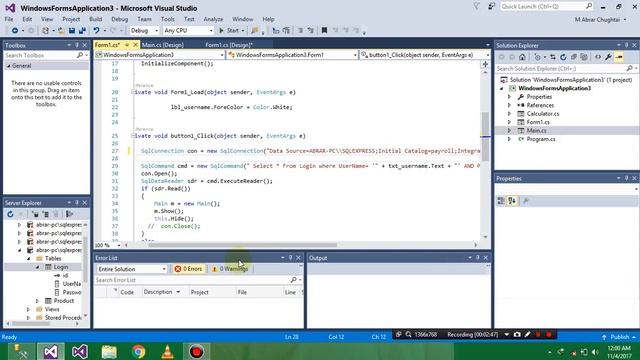Click the Refresh icon in Solution Explorer
Image resolution: width=640 pixels, height=360 pixels.
pyautogui.click(x=563, y=57)
